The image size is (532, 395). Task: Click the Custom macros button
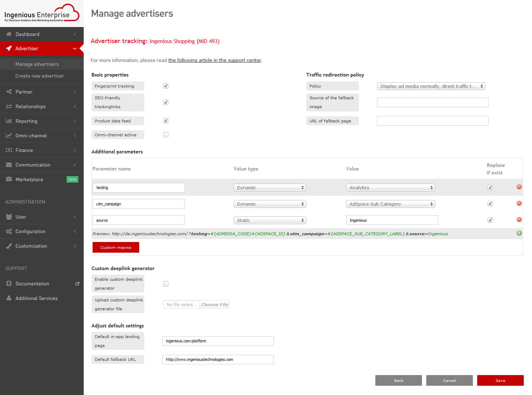click(116, 247)
